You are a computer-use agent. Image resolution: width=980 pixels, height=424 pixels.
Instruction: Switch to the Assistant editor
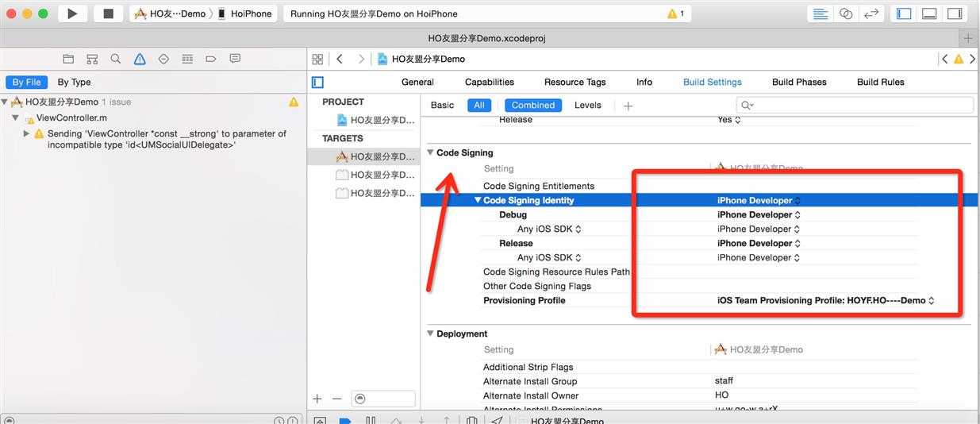point(846,13)
